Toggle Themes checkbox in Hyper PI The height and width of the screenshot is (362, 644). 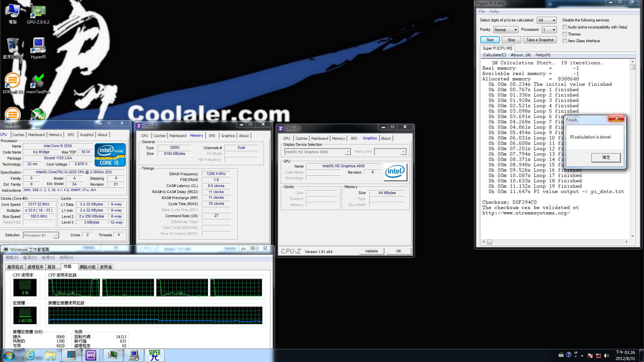565,34
